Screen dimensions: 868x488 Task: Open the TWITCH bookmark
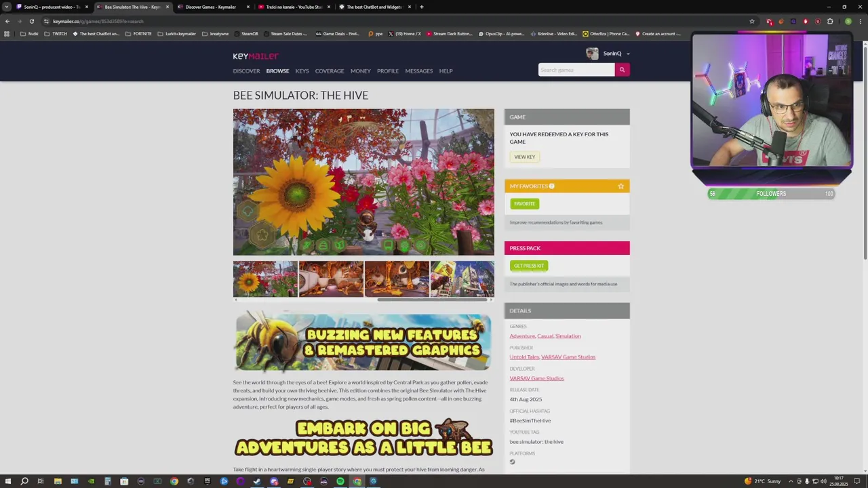coord(56,34)
